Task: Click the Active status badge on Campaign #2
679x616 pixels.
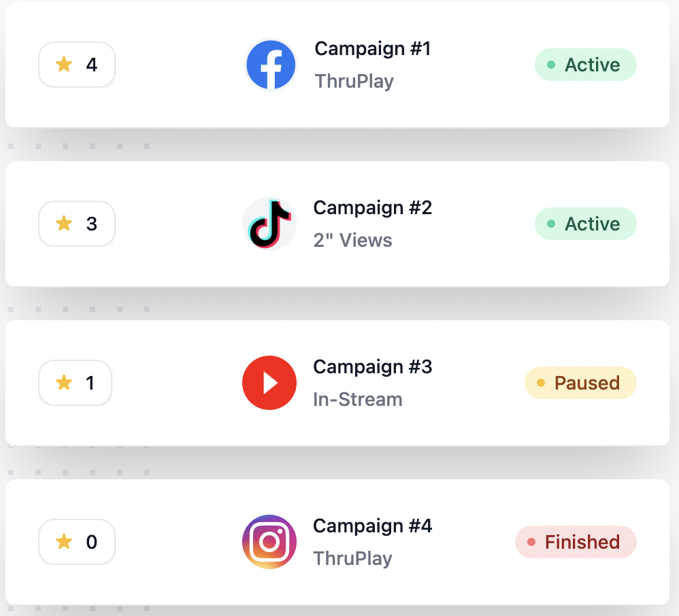Action: point(585,224)
